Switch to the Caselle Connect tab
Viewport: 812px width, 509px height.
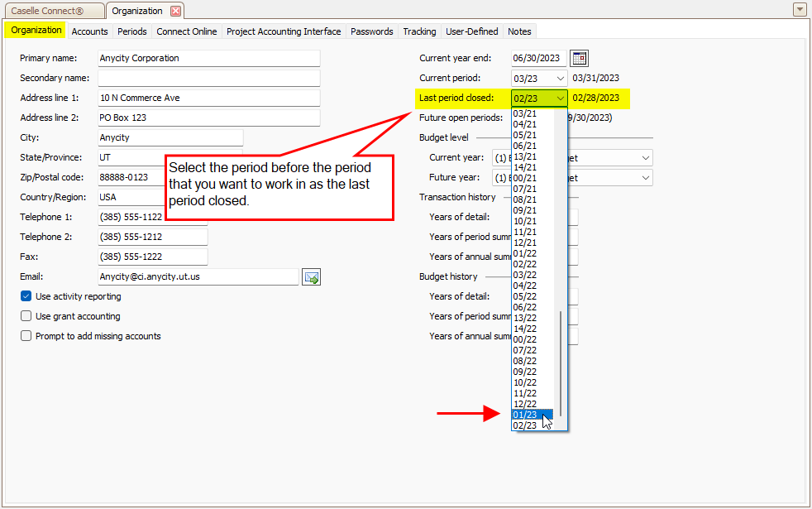(x=53, y=11)
